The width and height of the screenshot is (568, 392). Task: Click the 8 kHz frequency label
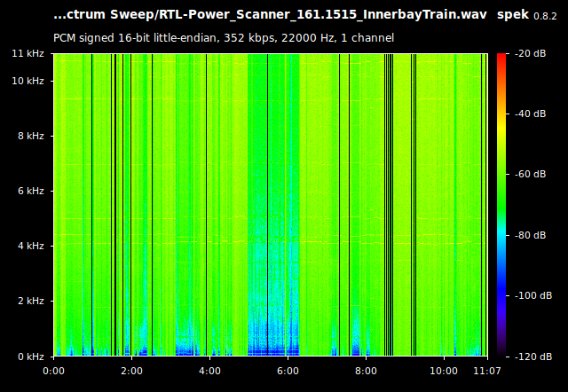[29, 137]
